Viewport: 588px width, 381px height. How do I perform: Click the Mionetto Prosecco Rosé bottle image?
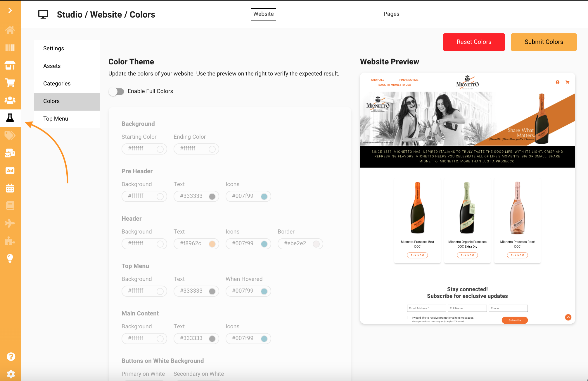tap(517, 208)
